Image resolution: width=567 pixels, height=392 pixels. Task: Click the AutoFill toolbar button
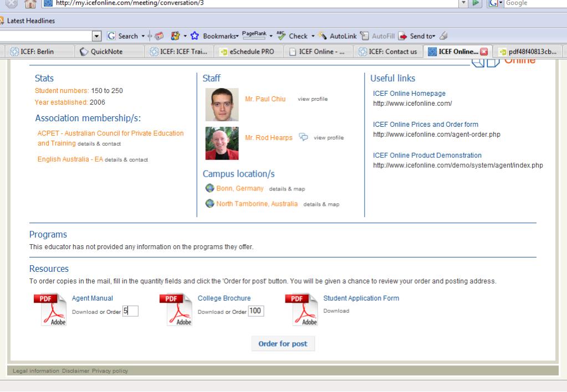377,36
